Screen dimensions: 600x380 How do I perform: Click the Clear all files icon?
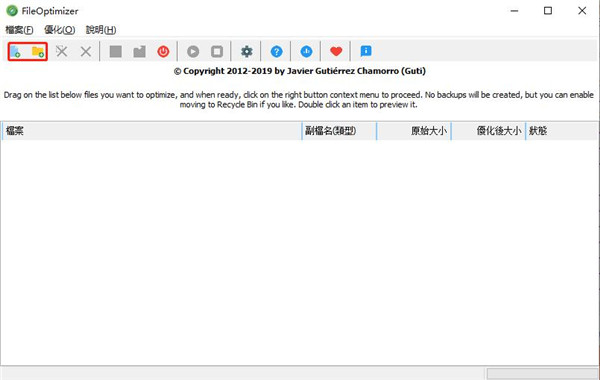pos(86,51)
